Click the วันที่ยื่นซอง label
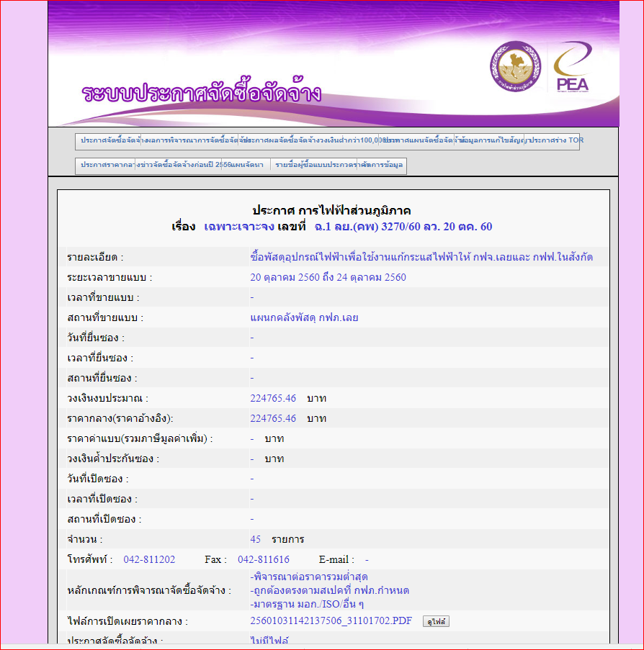The image size is (644, 650). (x=96, y=338)
